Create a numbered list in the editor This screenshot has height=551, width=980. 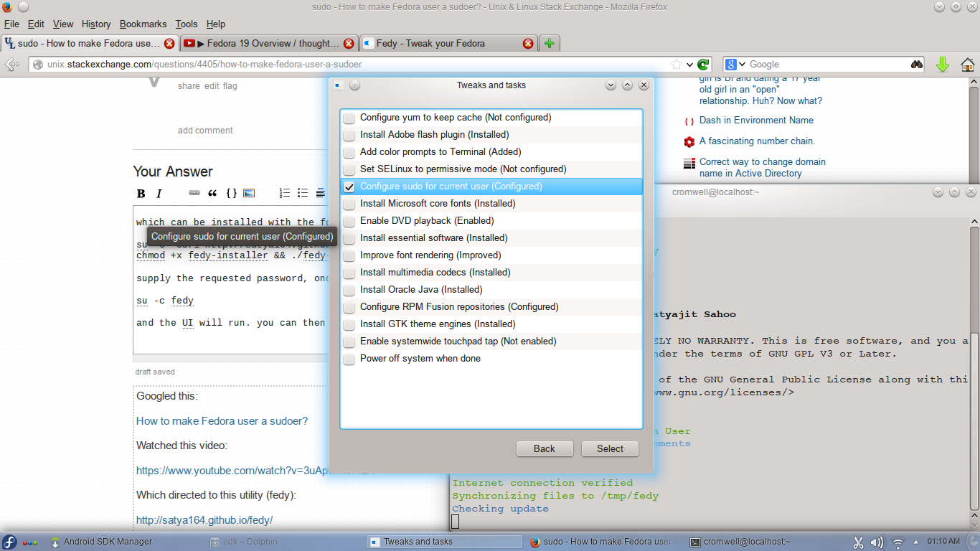pos(285,193)
